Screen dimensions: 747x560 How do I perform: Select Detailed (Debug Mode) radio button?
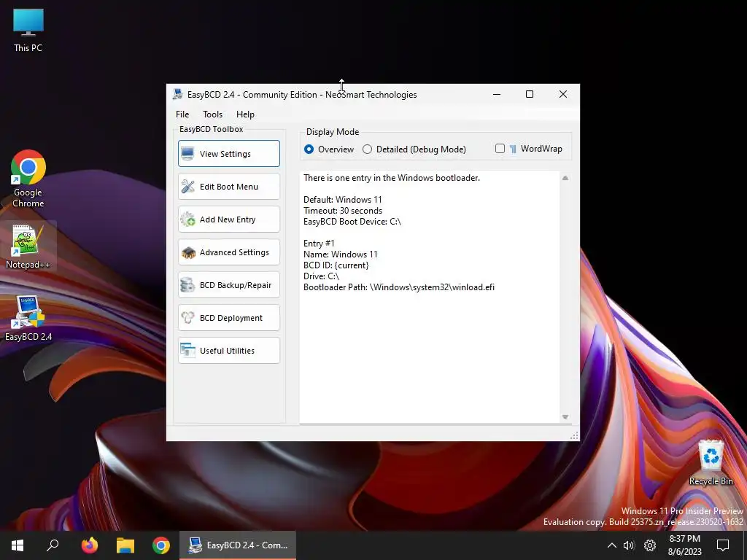coord(414,149)
